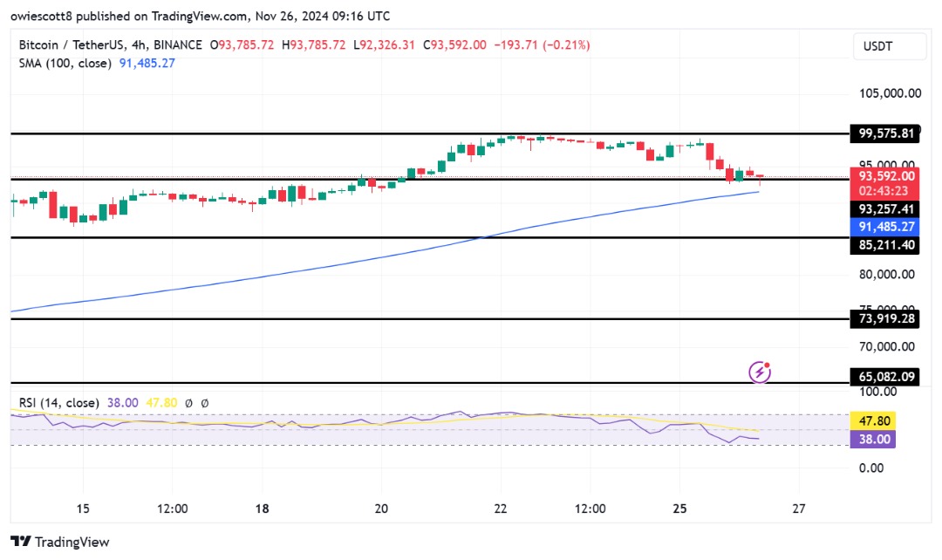Click the TradingView logo
Viewport: 942px width, 560px height.
click(x=60, y=542)
